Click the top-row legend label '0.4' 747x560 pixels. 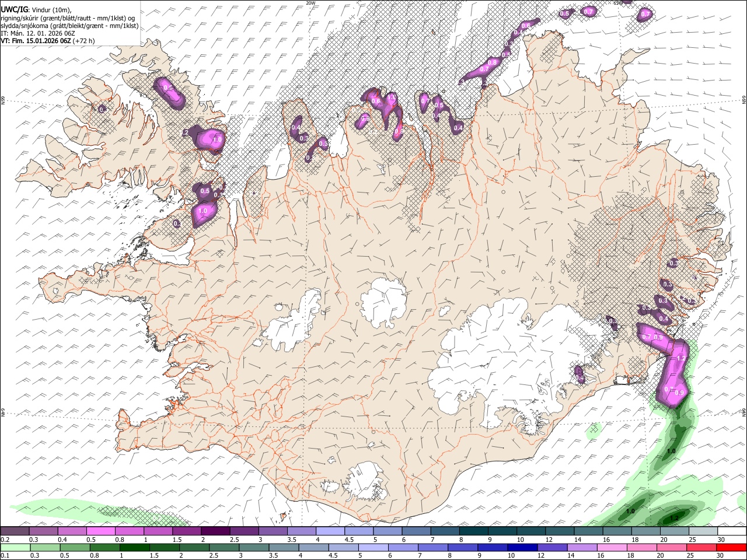[62, 540]
